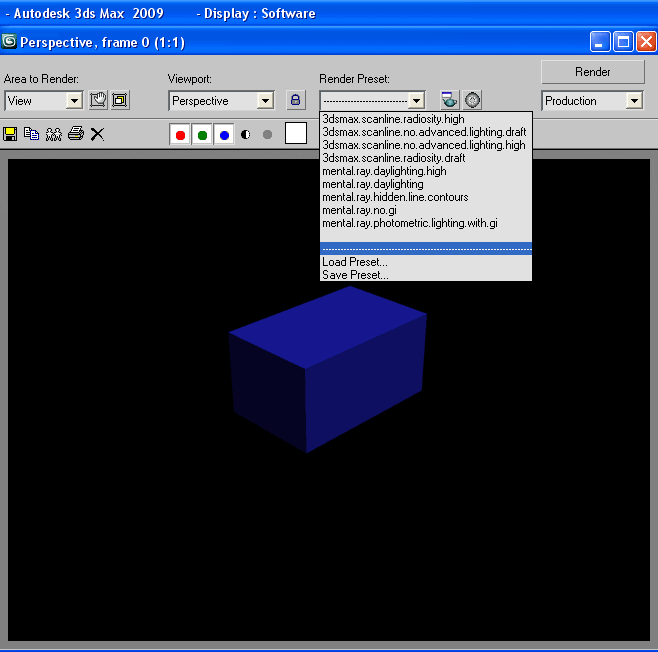Click the Print Image icon

(76, 134)
